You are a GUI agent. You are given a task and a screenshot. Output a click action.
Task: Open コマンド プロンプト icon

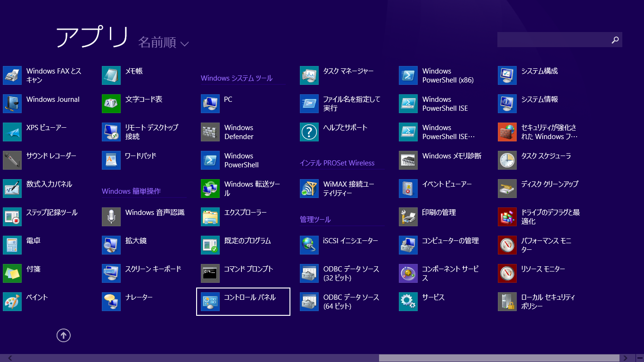(x=210, y=273)
